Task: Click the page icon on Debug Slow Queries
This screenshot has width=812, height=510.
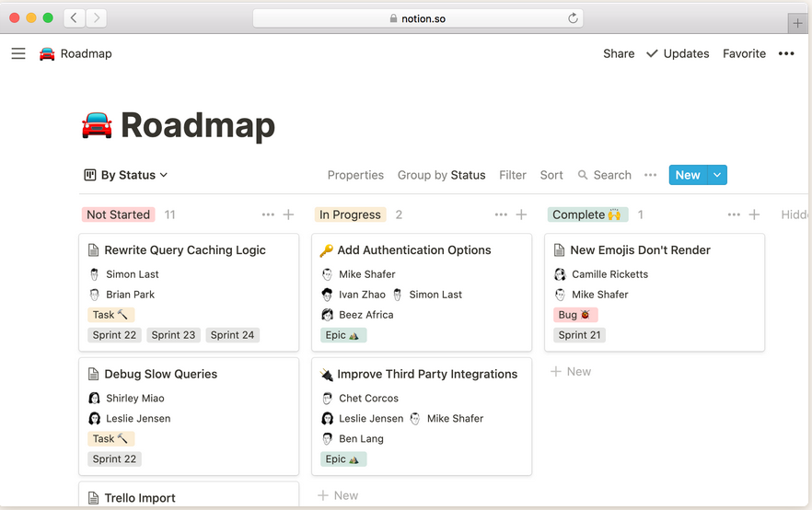Action: (93, 374)
